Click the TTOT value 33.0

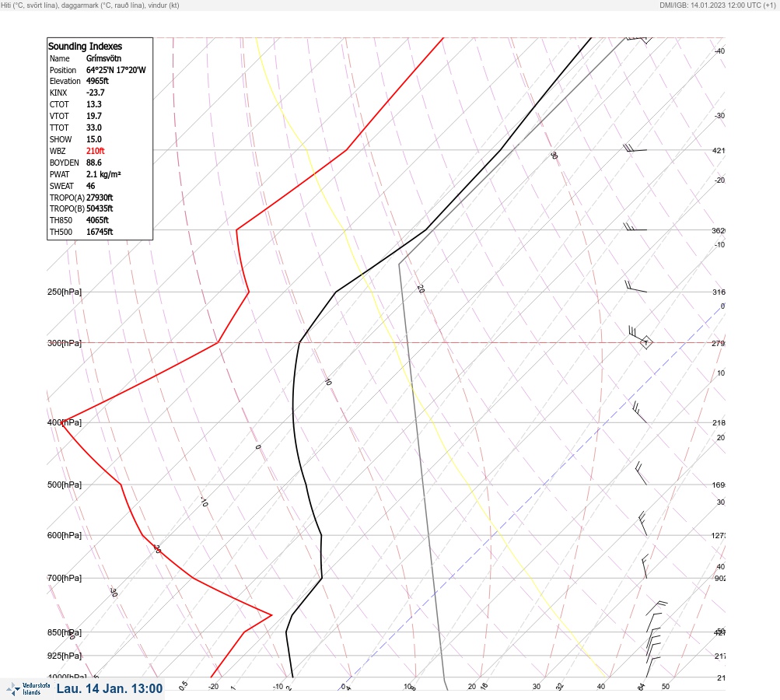(94, 128)
